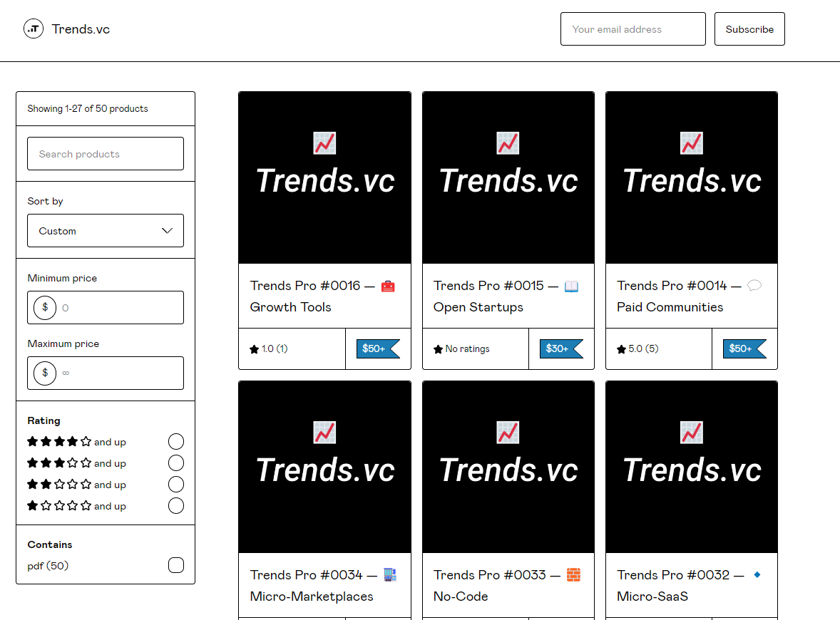Screen dimensions: 840x620
Task: Click the Maximum price input field
Action: click(106, 373)
